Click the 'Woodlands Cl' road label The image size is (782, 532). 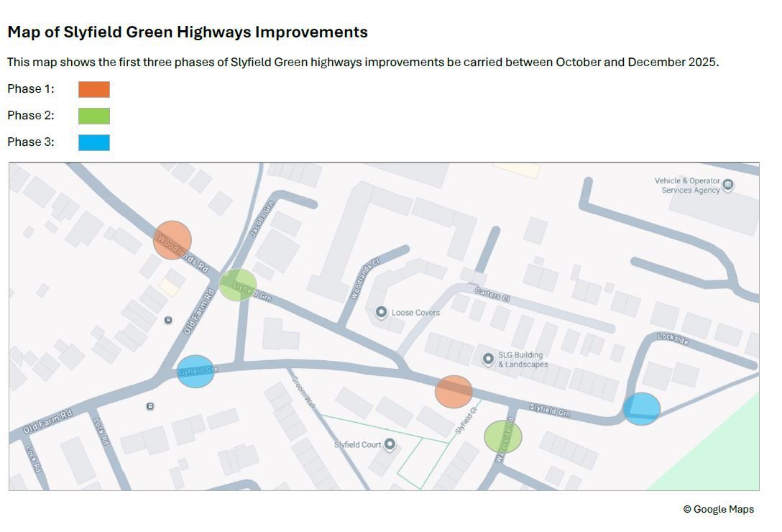(365, 278)
